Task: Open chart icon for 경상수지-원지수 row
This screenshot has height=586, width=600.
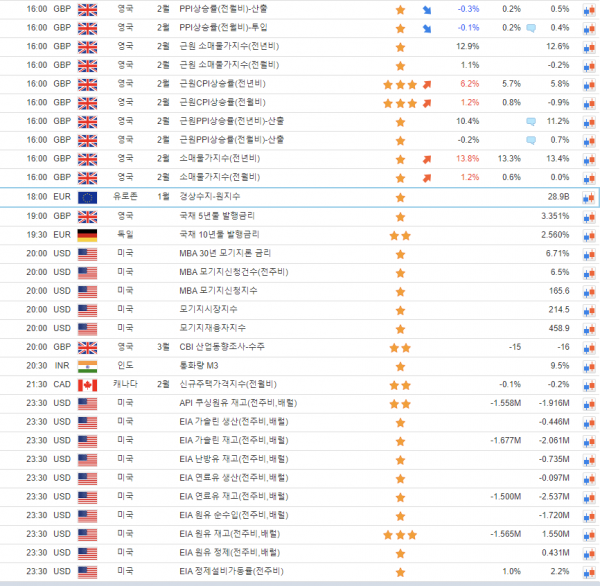Action: click(x=589, y=197)
